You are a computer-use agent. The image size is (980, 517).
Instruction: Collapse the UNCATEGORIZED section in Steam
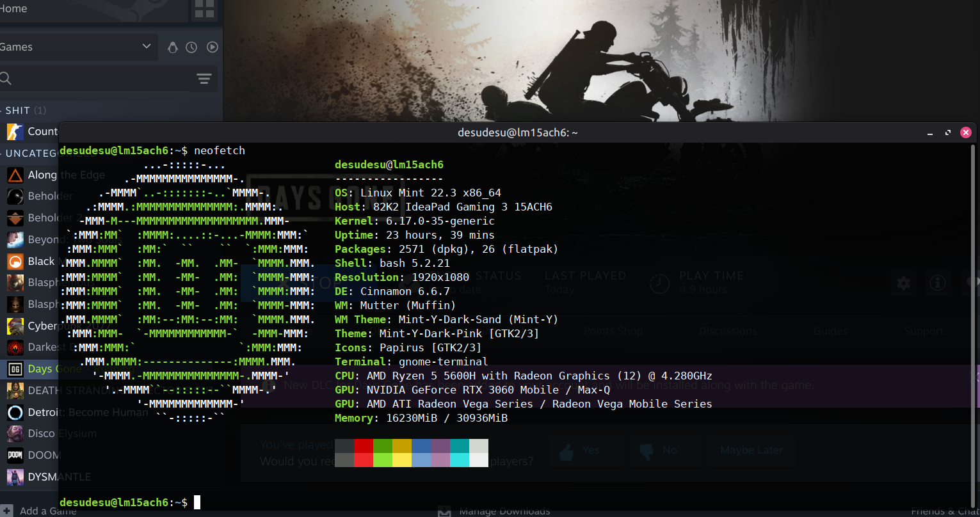point(29,154)
